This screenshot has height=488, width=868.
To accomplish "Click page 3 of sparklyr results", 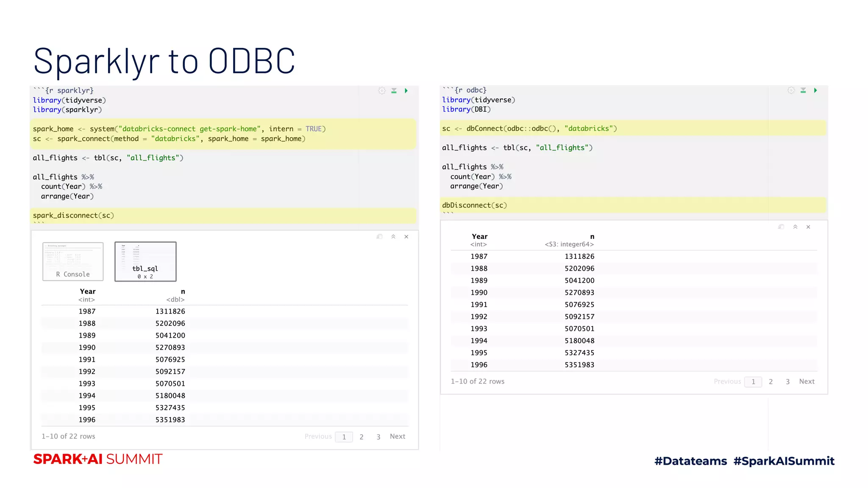I will 378,437.
